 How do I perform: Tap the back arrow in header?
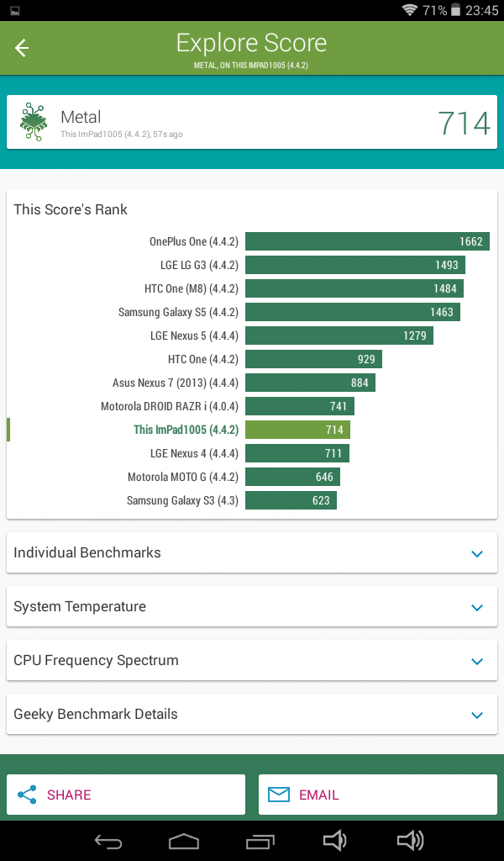click(21, 48)
